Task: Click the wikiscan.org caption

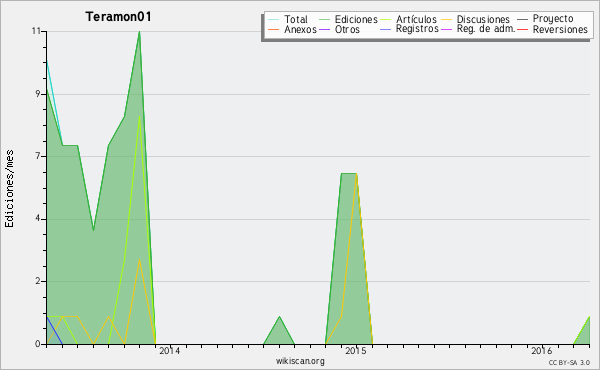Action: (x=300, y=361)
